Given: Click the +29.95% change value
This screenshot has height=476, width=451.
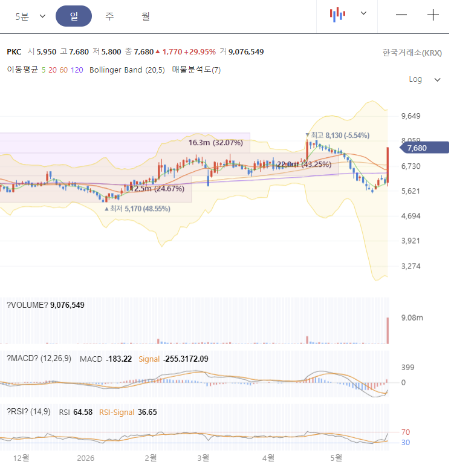Looking at the screenshot, I should pos(200,52).
